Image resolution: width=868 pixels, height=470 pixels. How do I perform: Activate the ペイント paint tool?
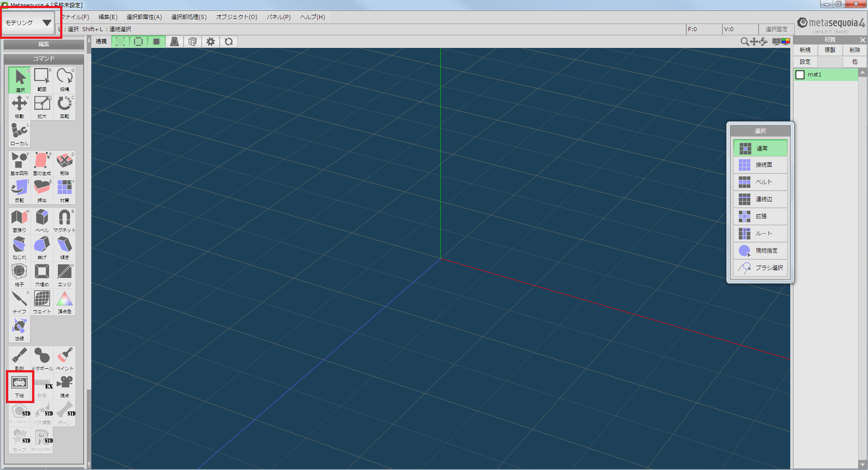(x=65, y=359)
